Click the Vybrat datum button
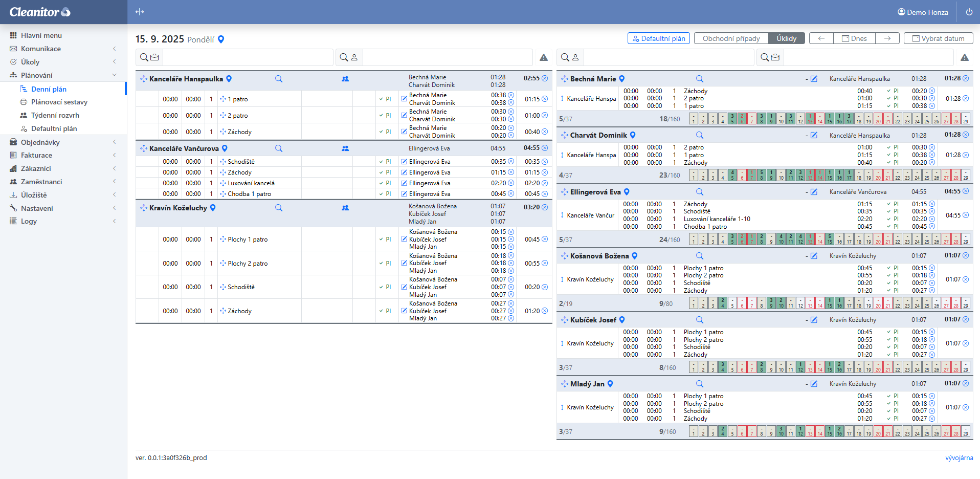The height and width of the screenshot is (479, 980). (x=938, y=38)
